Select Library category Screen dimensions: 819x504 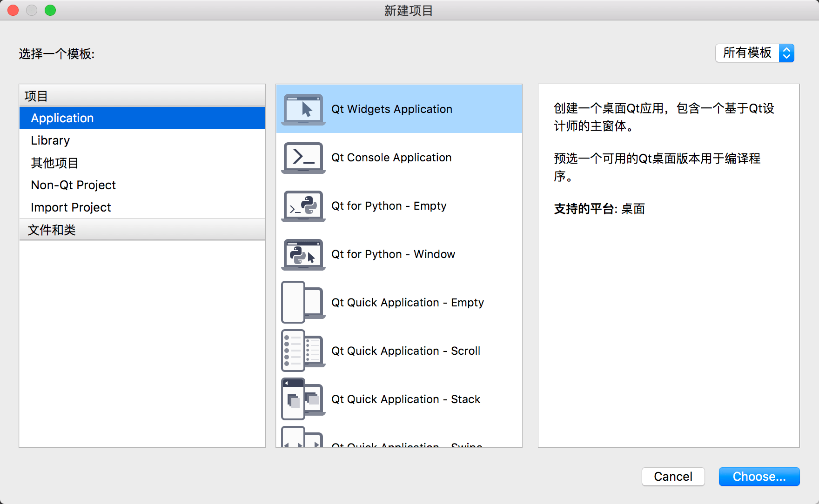[142, 140]
